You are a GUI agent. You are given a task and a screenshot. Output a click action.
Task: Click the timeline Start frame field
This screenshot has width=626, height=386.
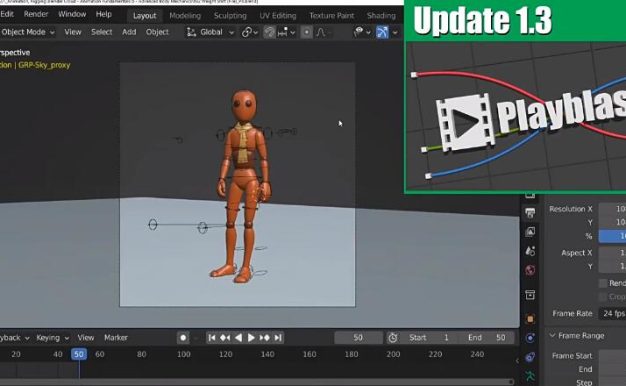pos(428,338)
